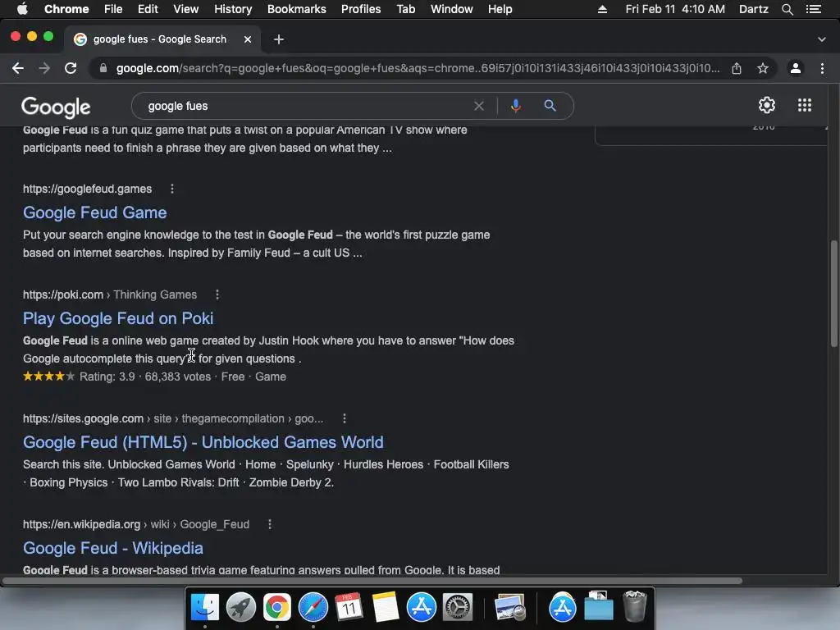Image resolution: width=840 pixels, height=630 pixels.
Task: Open Finder from the Dock
Action: coord(204,608)
